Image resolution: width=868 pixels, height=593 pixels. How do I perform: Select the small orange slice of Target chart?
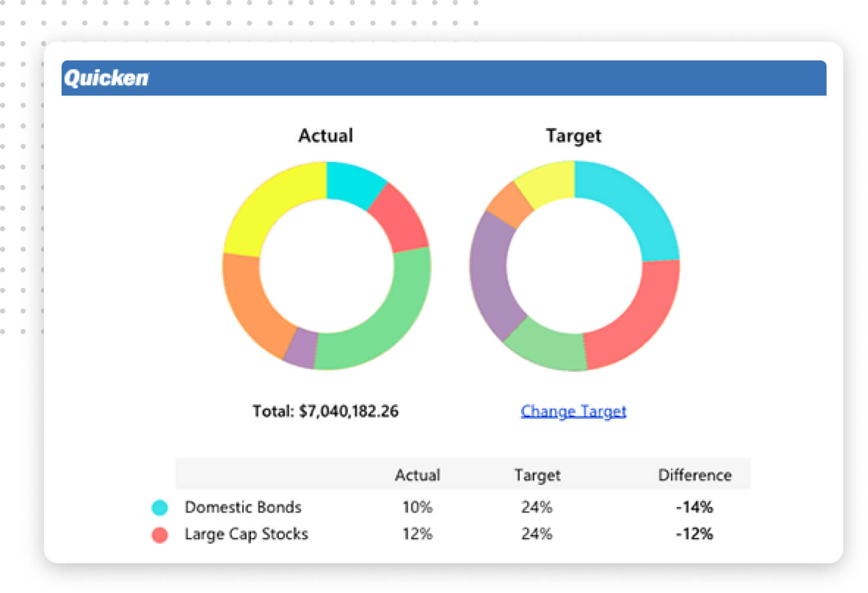pos(510,204)
